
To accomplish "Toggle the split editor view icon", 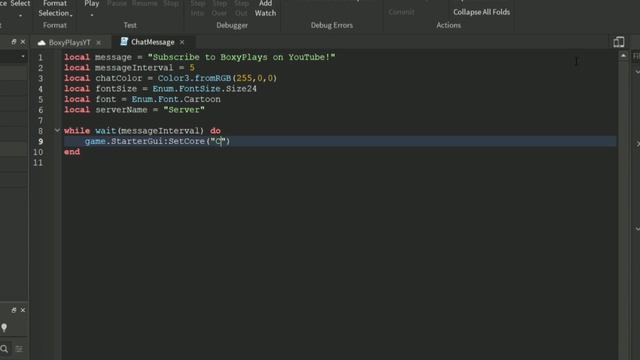I will point(619,42).
